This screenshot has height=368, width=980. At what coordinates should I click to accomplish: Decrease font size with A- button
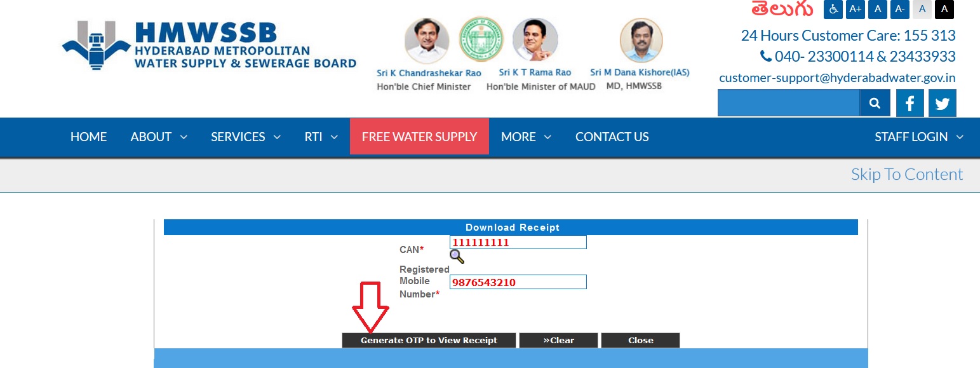click(899, 9)
